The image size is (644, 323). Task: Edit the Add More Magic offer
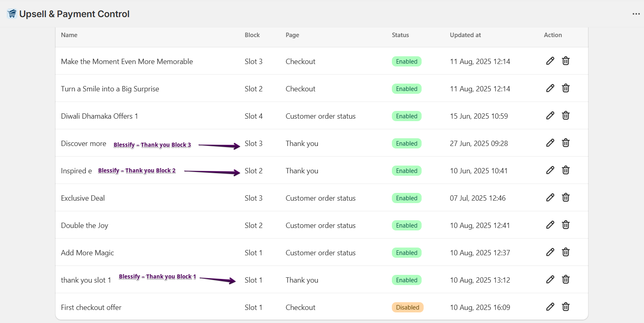click(550, 252)
